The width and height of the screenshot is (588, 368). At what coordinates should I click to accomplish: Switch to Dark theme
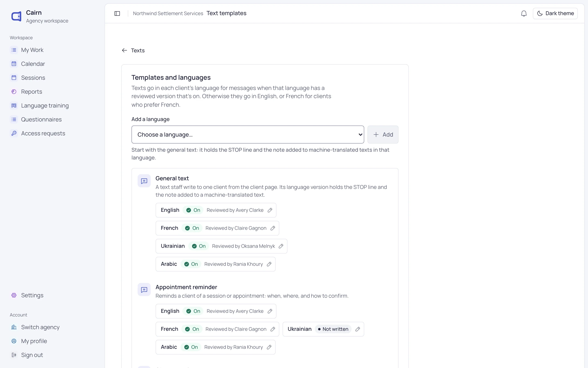tap(555, 13)
